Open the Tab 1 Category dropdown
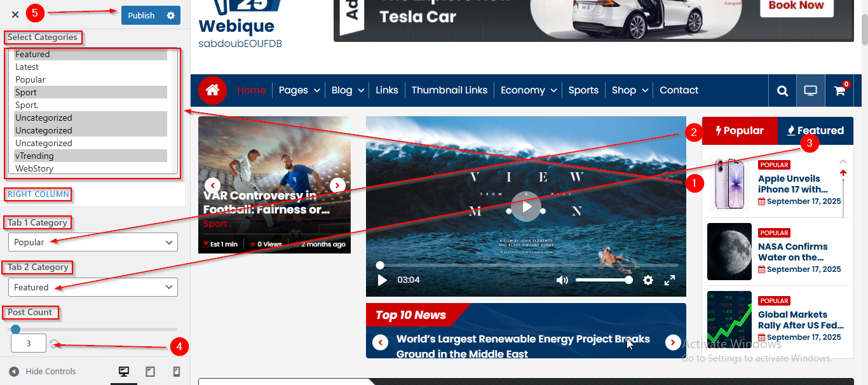Viewport: 868px width, 385px height. pos(93,242)
